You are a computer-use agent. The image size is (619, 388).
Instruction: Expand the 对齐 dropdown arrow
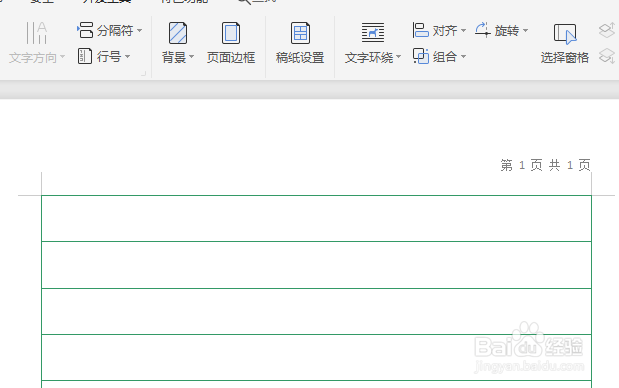[463, 30]
